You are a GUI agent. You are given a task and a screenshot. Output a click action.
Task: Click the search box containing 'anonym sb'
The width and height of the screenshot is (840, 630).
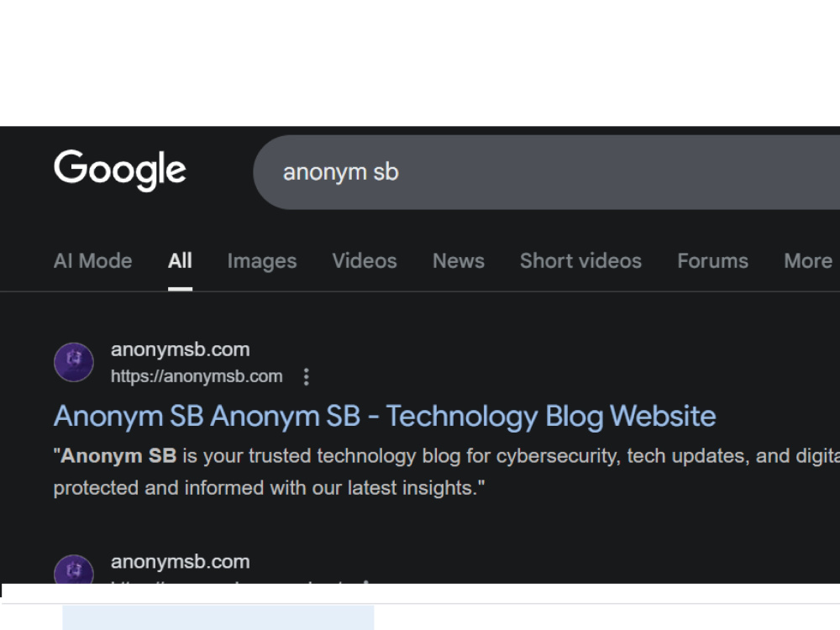pos(547,172)
